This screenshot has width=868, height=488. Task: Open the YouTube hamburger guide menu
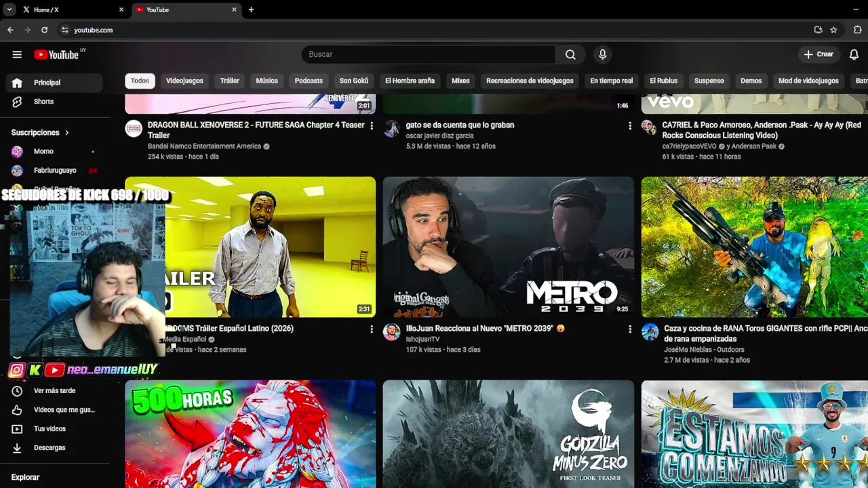point(17,54)
